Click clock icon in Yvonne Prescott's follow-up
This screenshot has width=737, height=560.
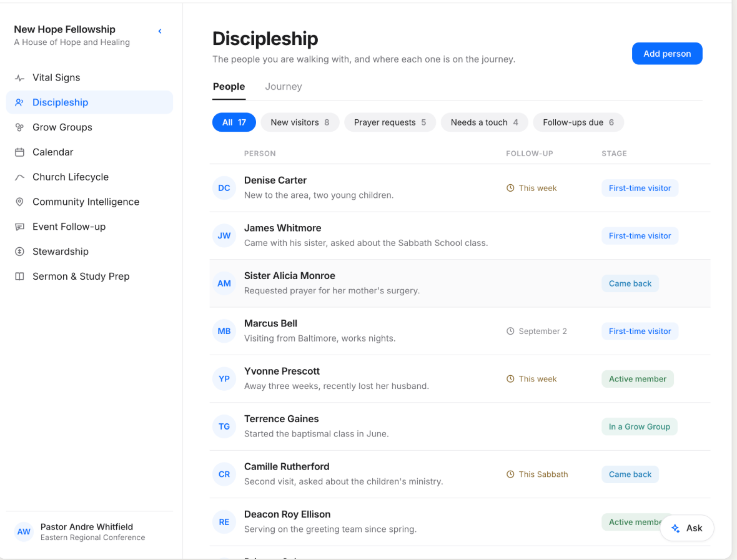(510, 379)
